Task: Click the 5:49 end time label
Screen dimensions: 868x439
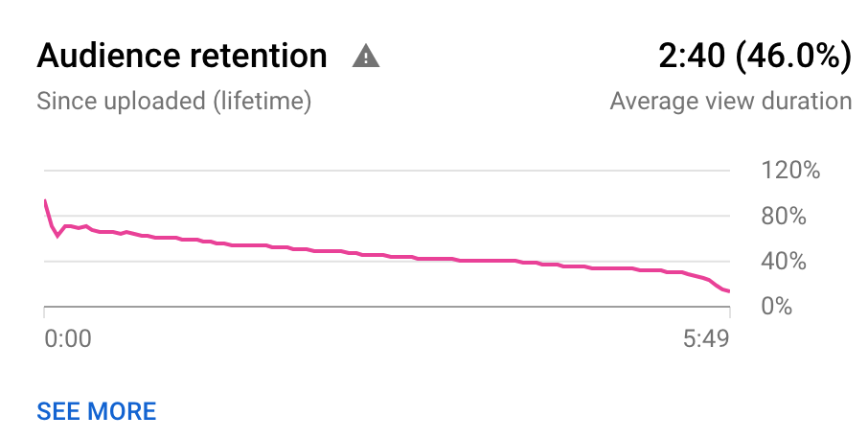Action: 706,338
